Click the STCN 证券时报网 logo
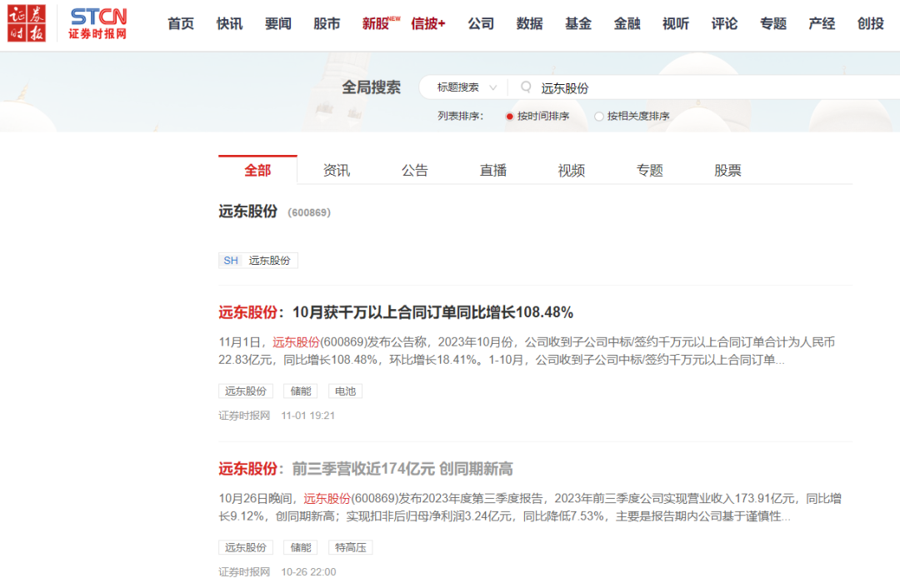 (x=97, y=23)
